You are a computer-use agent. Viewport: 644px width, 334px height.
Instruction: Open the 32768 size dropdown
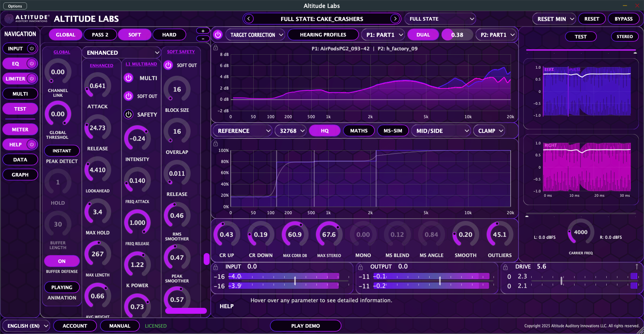point(291,131)
